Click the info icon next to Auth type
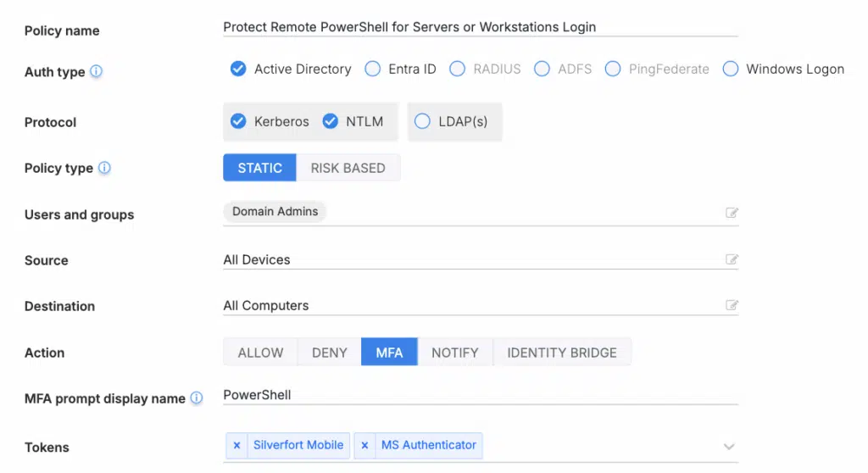Viewport: 868px width, 473px height. coord(97,72)
